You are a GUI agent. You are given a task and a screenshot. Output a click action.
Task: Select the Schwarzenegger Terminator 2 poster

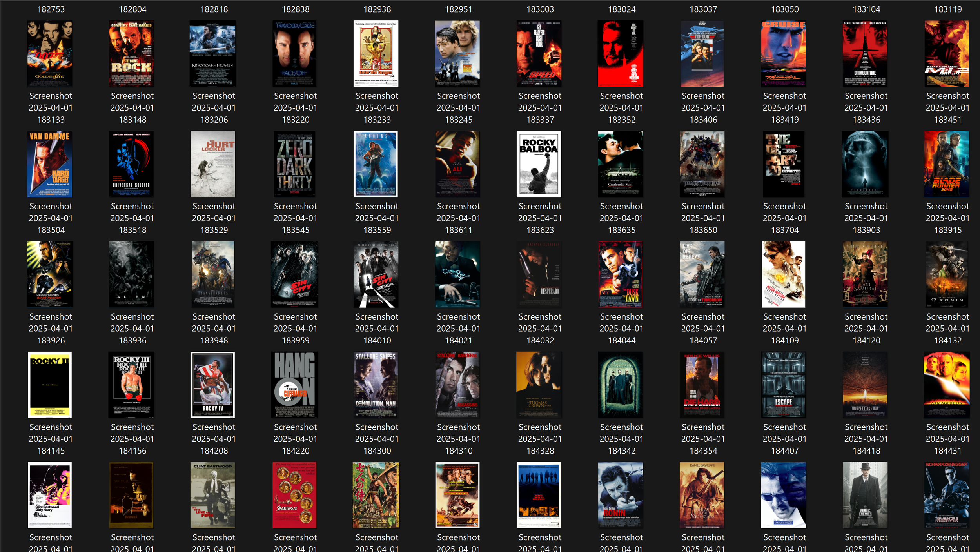click(947, 495)
